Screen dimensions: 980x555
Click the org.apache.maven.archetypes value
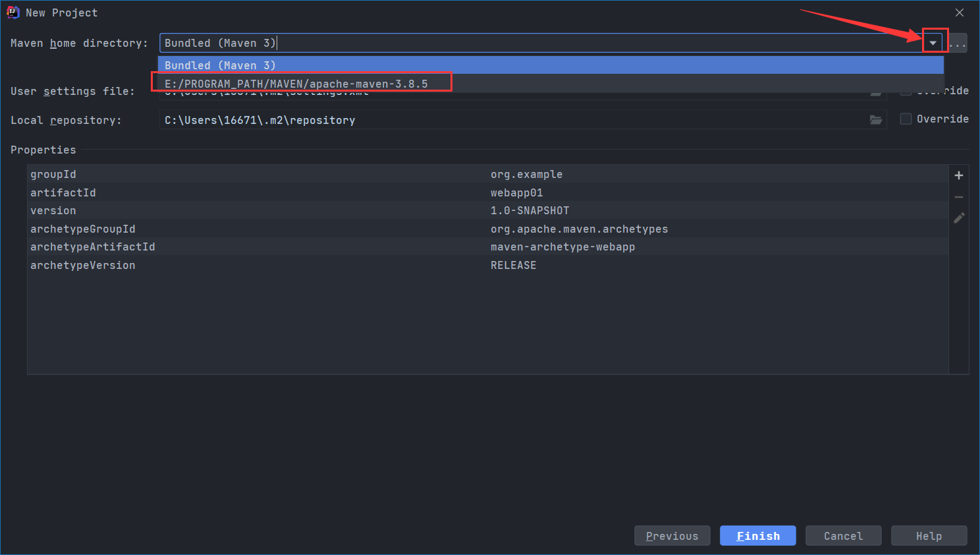coord(579,229)
